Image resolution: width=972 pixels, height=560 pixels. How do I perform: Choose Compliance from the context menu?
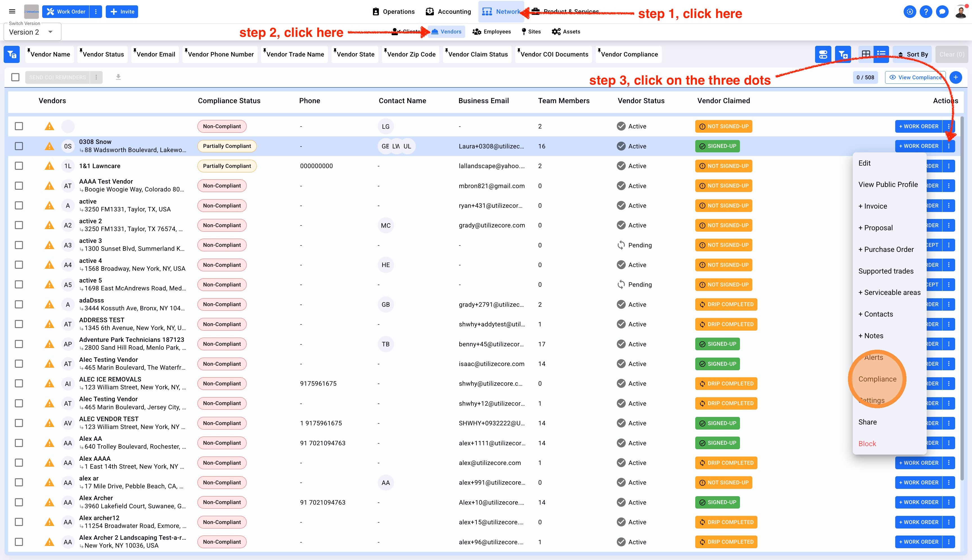pos(877,379)
